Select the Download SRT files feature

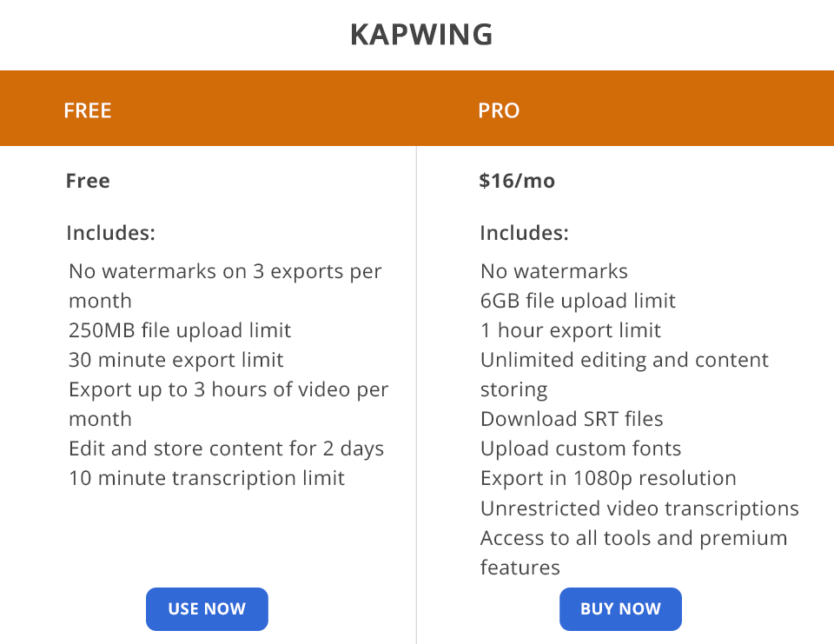(x=572, y=419)
